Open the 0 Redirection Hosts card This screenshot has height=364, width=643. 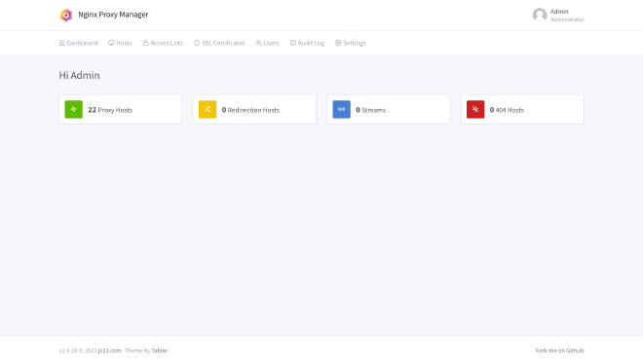[x=254, y=110]
